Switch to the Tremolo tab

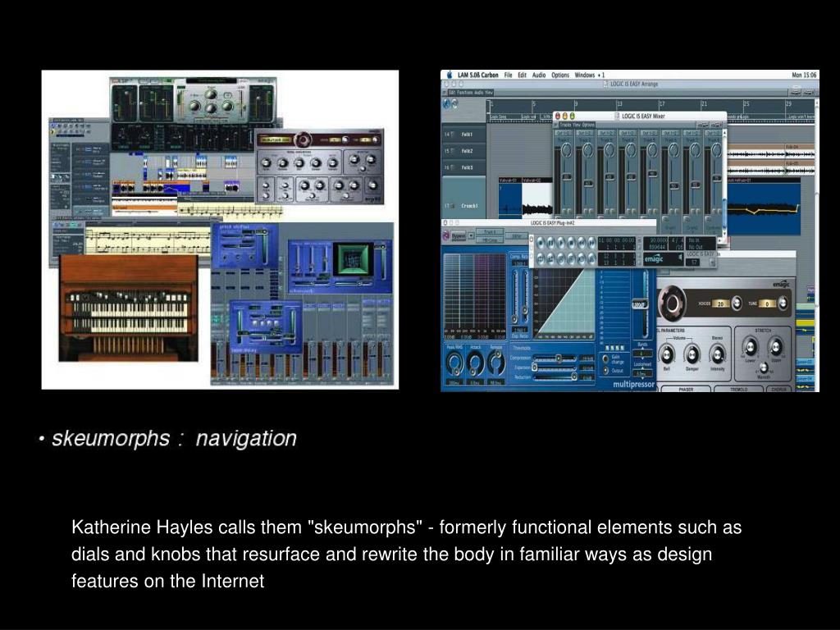(x=738, y=389)
